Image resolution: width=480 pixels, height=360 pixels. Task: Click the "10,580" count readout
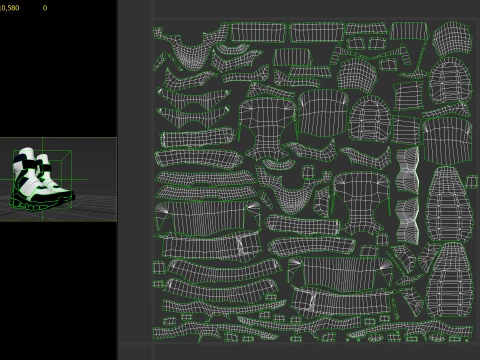[9, 8]
